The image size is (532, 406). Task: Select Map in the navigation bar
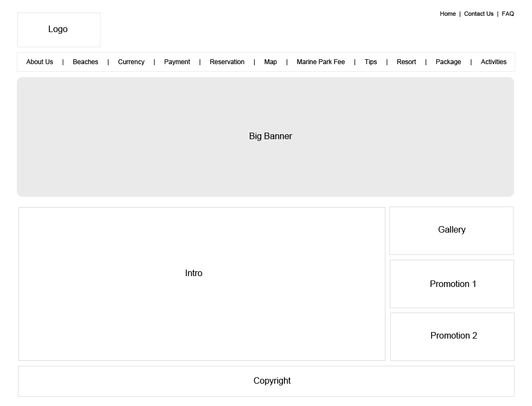[270, 62]
